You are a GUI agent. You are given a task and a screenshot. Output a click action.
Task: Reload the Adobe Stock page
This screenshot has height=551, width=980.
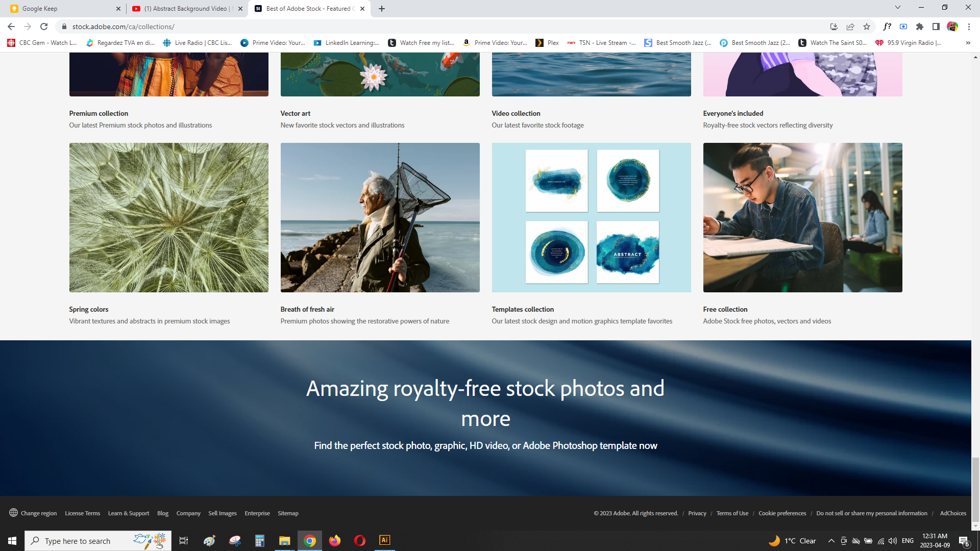click(44, 27)
